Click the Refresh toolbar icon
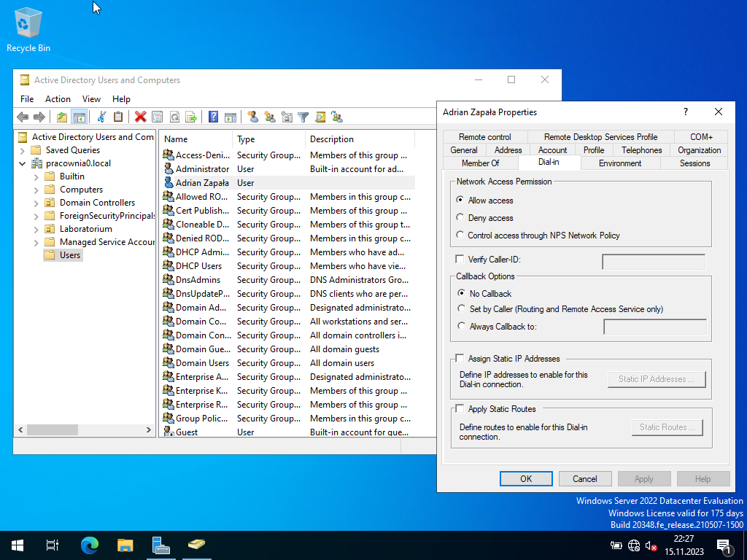 [174, 117]
